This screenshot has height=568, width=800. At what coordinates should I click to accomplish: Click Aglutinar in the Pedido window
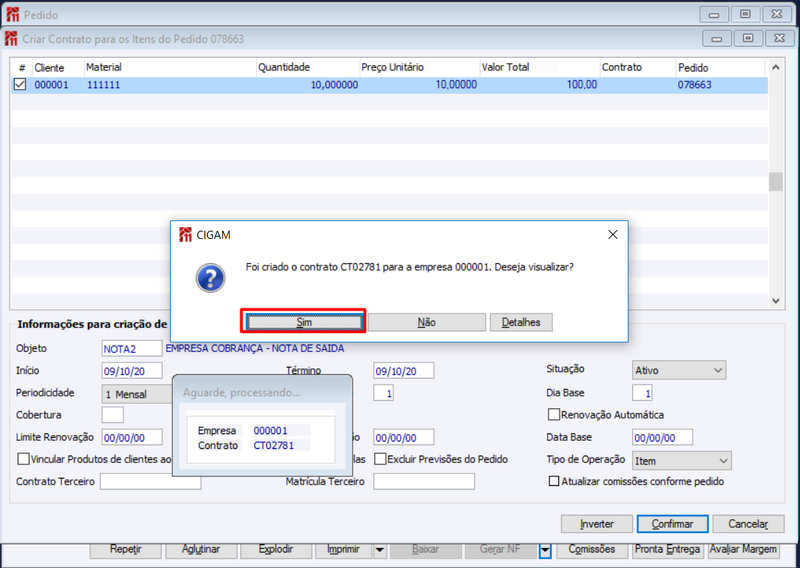click(201, 550)
